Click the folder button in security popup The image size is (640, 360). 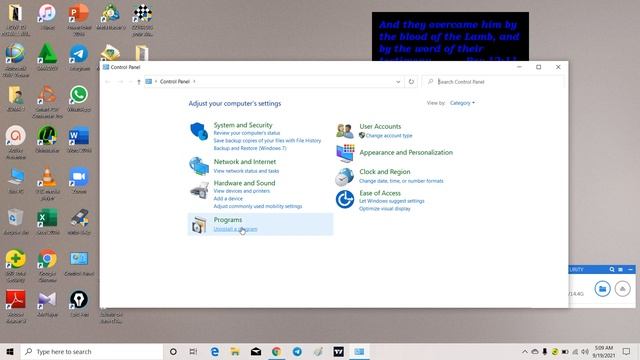(602, 289)
